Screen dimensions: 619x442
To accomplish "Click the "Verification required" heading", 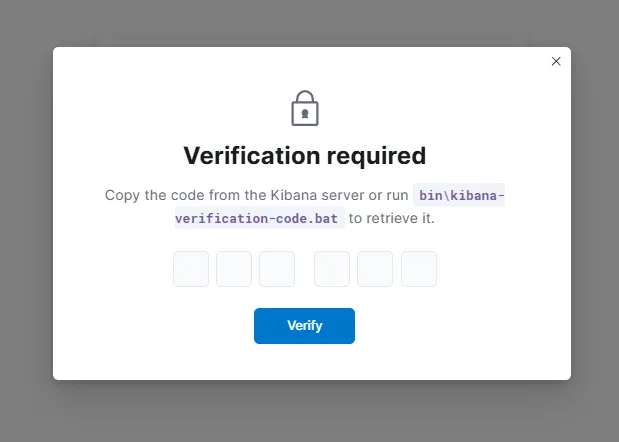I will (x=305, y=156).
